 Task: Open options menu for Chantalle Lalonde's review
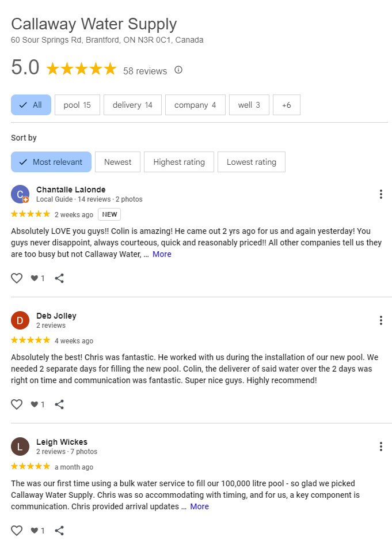381,194
